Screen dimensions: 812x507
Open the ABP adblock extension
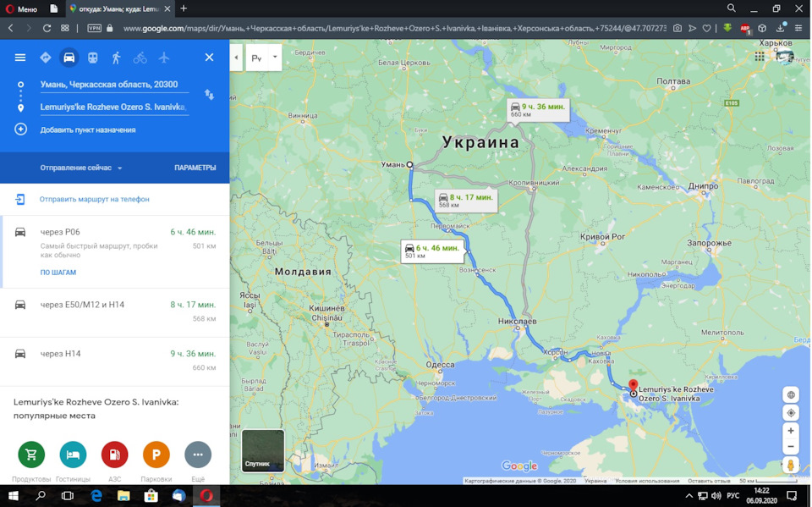click(745, 29)
